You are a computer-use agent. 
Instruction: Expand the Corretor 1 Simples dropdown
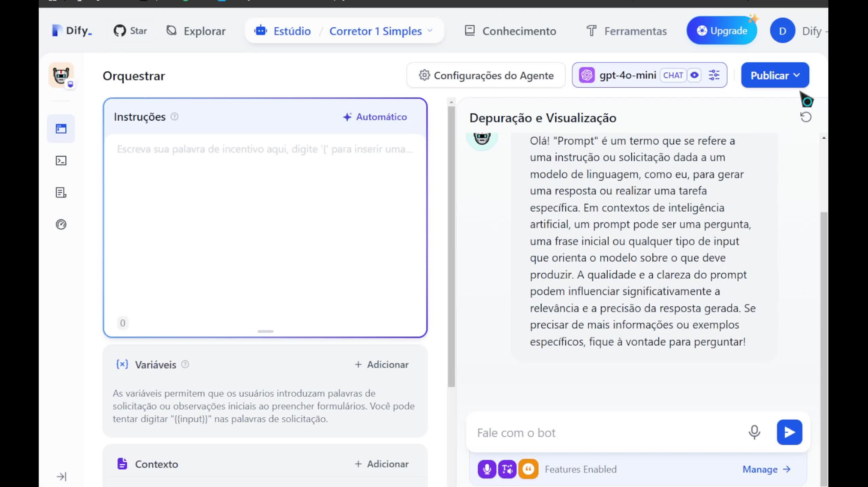tap(430, 31)
